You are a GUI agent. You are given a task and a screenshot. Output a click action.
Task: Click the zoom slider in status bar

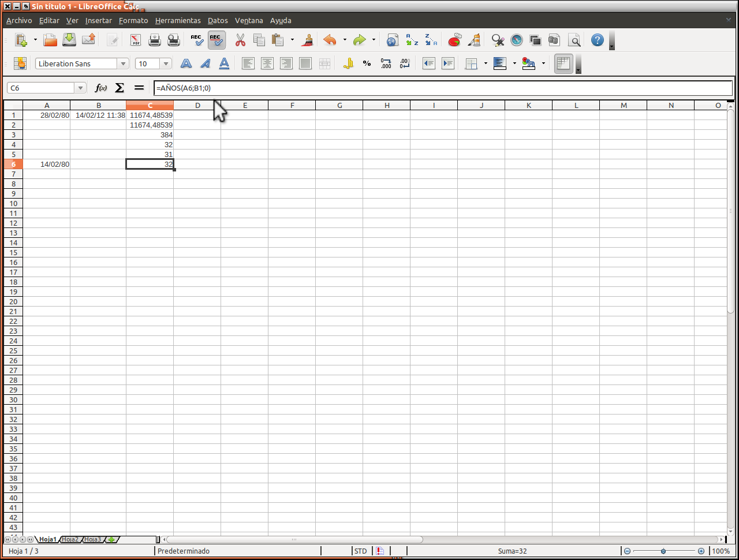point(663,551)
